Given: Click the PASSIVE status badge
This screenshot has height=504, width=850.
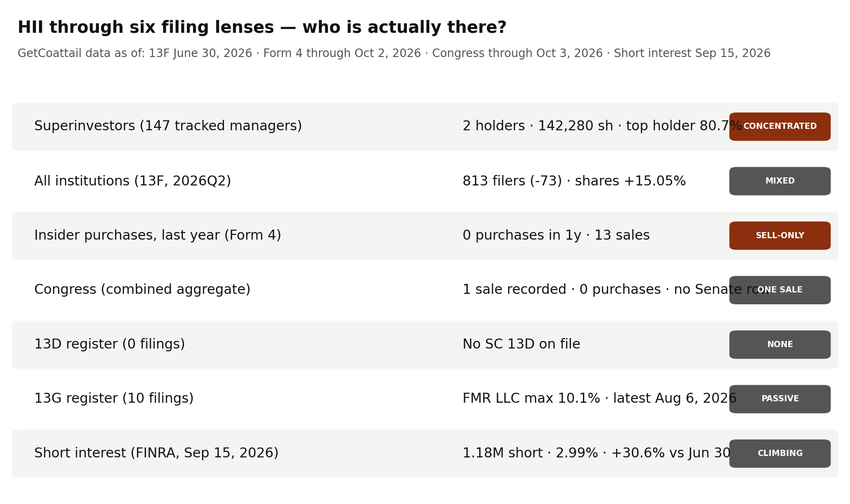Looking at the screenshot, I should [780, 399].
